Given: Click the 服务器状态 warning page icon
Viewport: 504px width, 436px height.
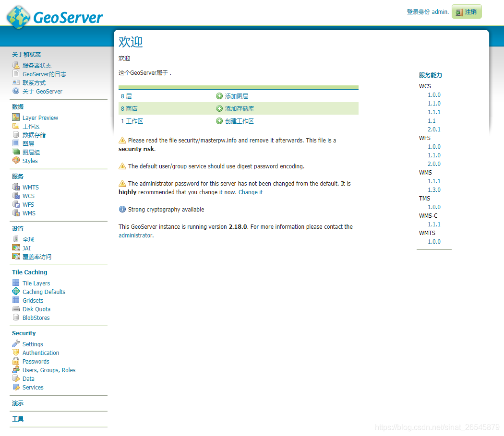Looking at the screenshot, I should pyautogui.click(x=16, y=65).
